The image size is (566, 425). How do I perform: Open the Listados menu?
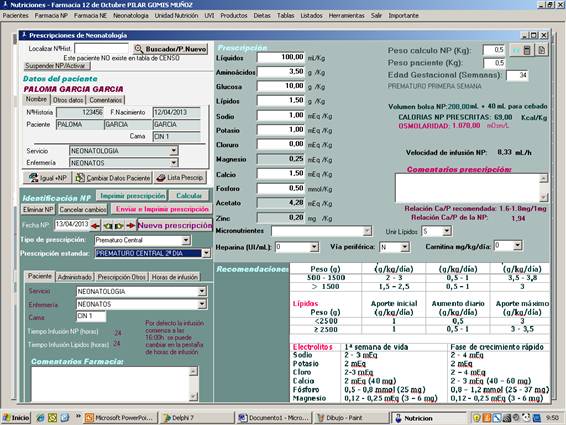pos(312,16)
